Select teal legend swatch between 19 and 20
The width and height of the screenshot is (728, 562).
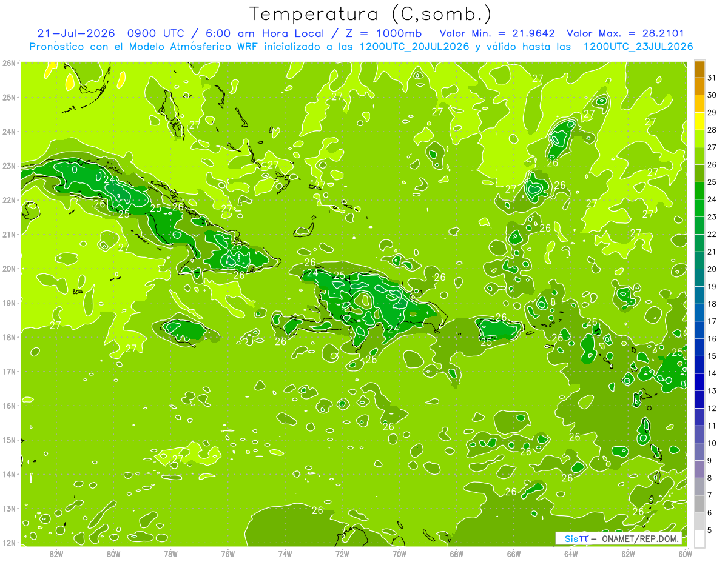coord(699,278)
